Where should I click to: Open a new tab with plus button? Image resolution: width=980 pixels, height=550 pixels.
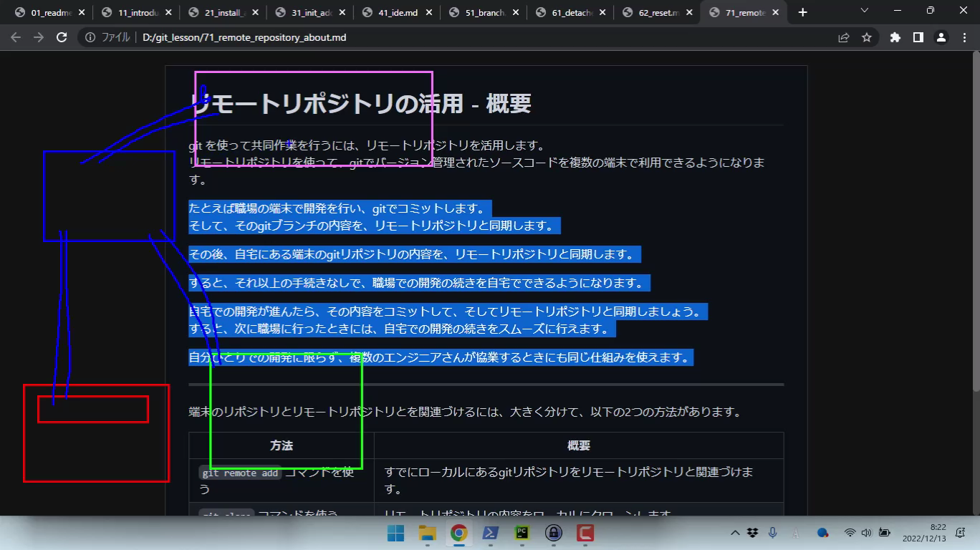tap(802, 12)
